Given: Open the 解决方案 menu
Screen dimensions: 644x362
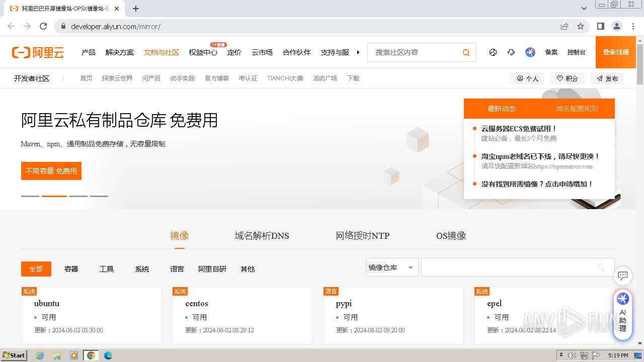Looking at the screenshot, I should point(120,52).
